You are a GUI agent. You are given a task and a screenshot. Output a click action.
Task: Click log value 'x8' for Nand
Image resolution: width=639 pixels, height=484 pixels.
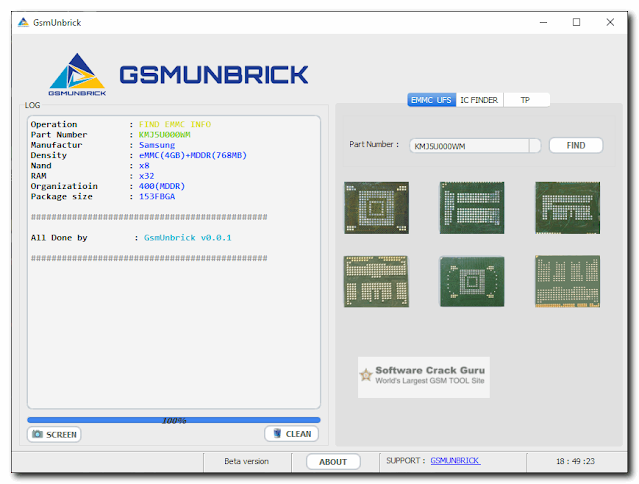pyautogui.click(x=144, y=165)
